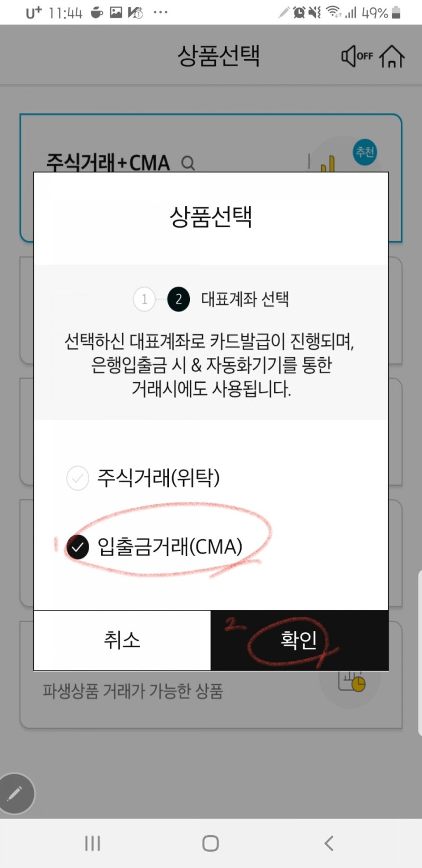Image resolution: width=422 pixels, height=868 pixels.
Task: Tap the magnifier icon beside 주식거래+CMA
Action: click(188, 163)
